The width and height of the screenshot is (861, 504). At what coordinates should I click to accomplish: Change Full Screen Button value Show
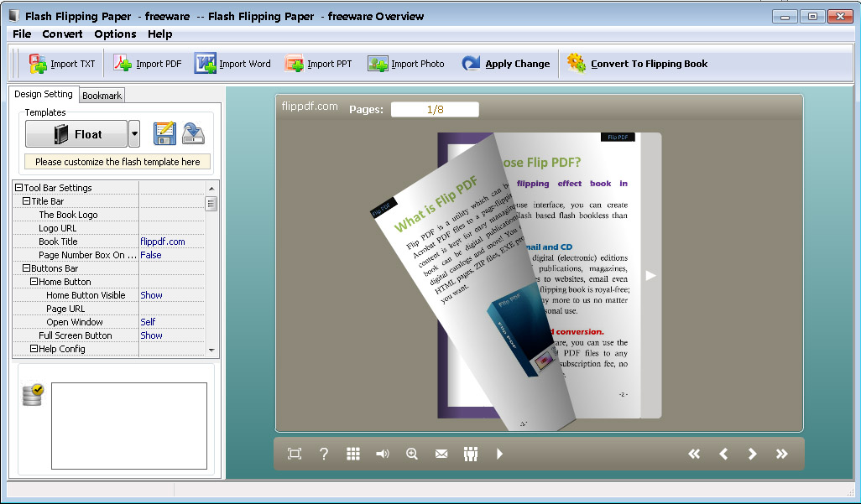pyautogui.click(x=172, y=335)
